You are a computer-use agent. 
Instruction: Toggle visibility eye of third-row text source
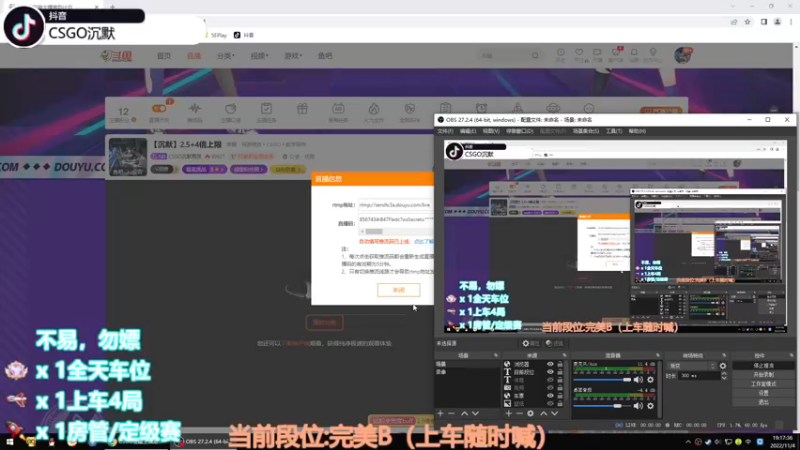tap(550, 380)
